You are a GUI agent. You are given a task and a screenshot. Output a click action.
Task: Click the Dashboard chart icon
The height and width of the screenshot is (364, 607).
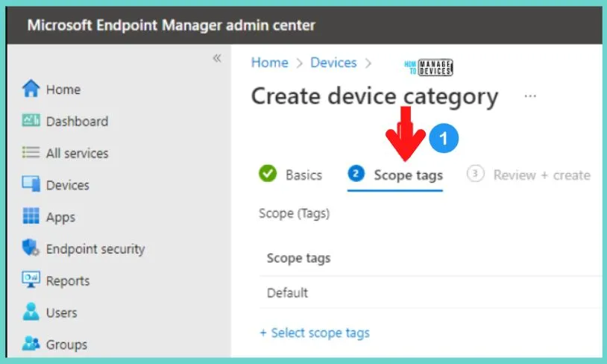(31, 120)
